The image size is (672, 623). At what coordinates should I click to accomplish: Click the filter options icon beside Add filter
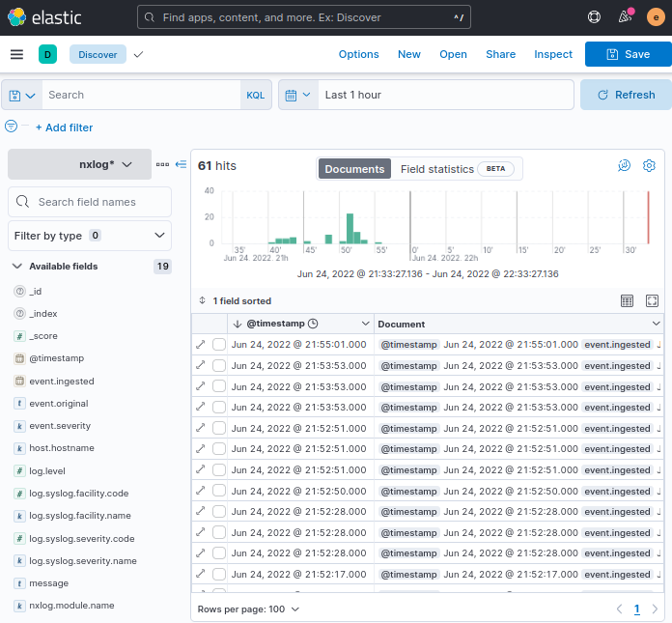12,127
